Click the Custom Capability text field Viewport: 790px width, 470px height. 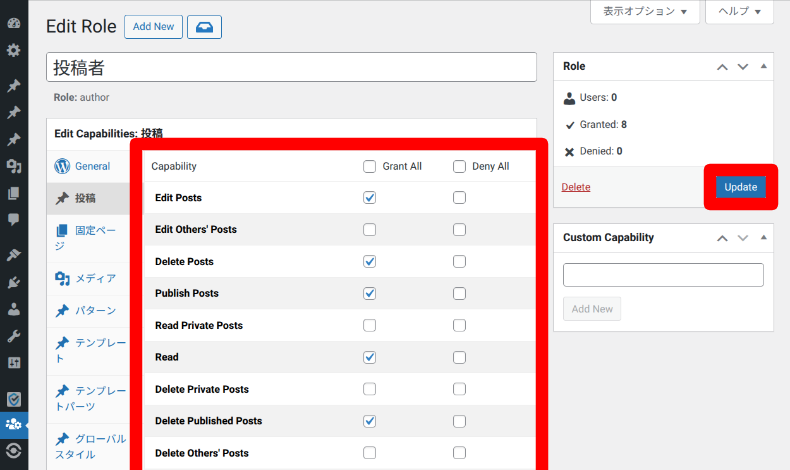(663, 275)
